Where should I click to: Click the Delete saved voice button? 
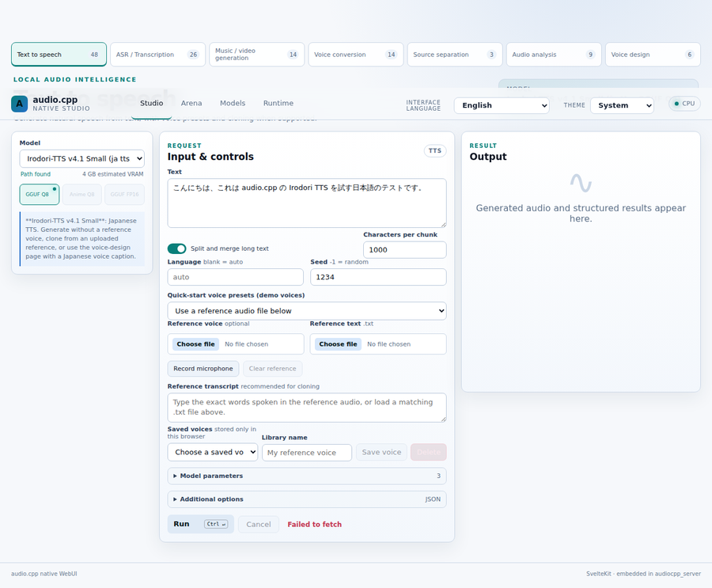point(429,452)
